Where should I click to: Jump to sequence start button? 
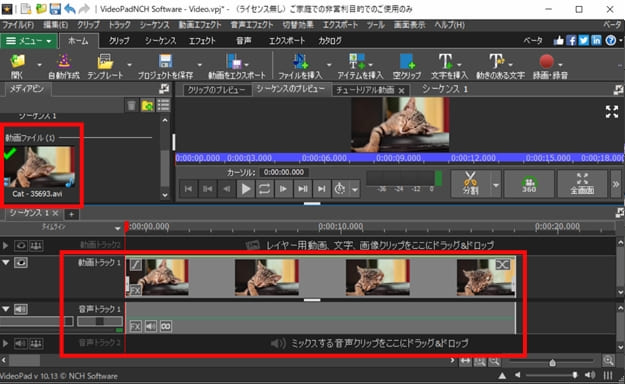(x=188, y=189)
